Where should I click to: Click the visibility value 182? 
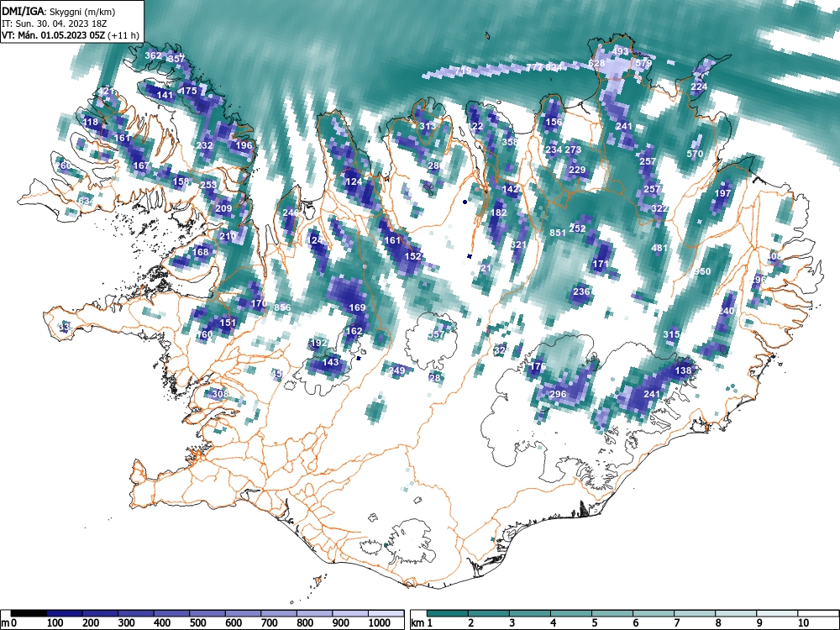(499, 213)
